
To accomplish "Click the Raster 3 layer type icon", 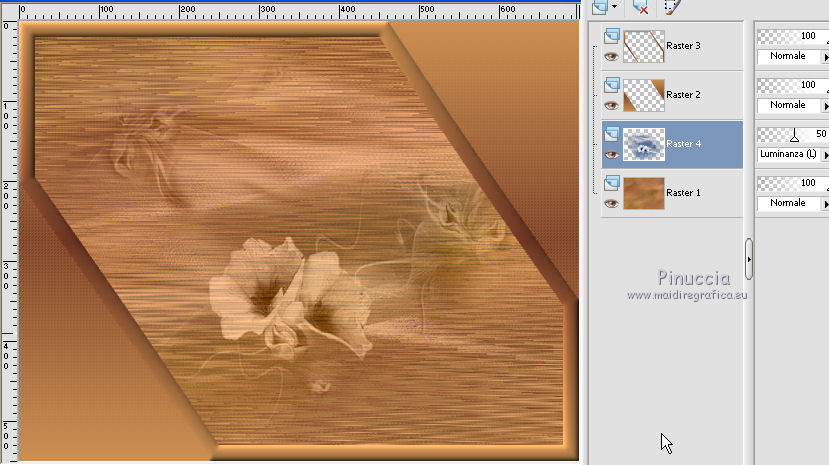I will click(x=611, y=37).
